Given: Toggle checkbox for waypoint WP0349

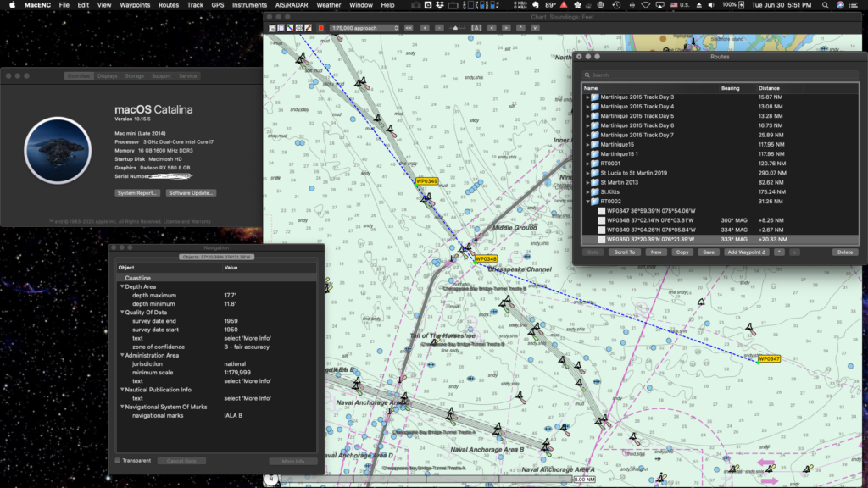Looking at the screenshot, I should pyautogui.click(x=602, y=230).
